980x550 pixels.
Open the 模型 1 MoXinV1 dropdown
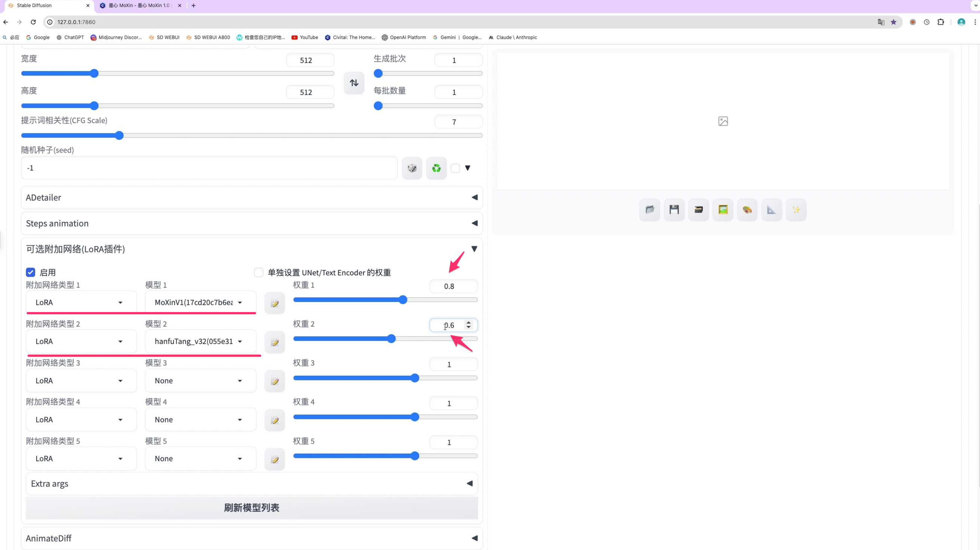[x=200, y=303]
